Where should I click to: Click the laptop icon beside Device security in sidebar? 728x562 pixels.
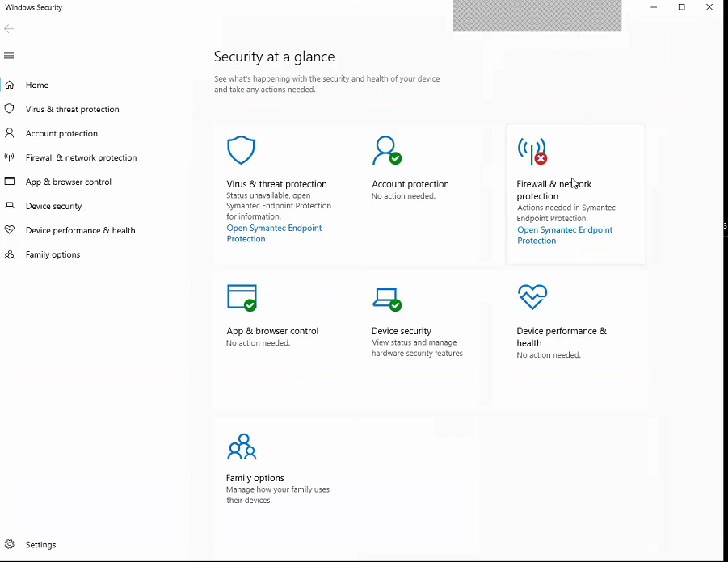tap(9, 206)
